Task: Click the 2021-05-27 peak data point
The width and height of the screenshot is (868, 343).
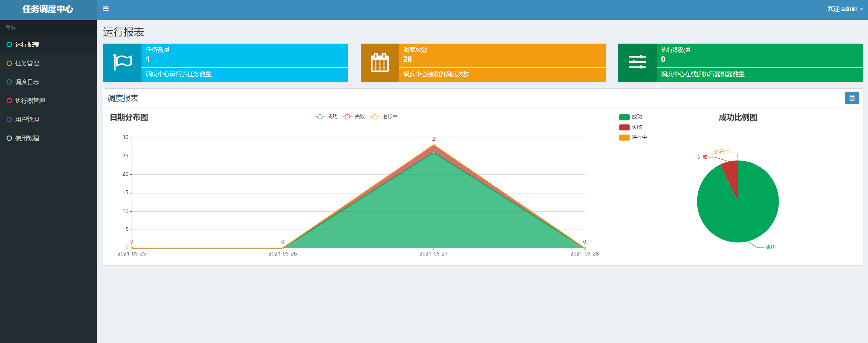Action: pyautogui.click(x=433, y=145)
